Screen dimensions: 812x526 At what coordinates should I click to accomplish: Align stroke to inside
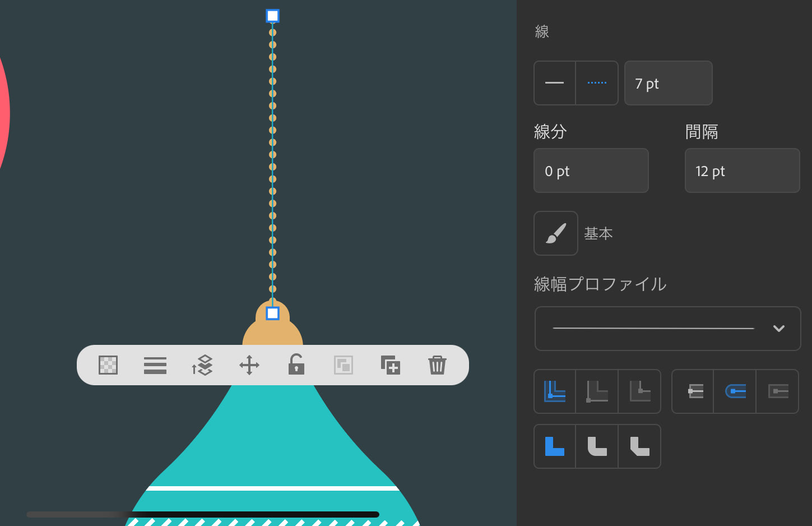pos(597,391)
